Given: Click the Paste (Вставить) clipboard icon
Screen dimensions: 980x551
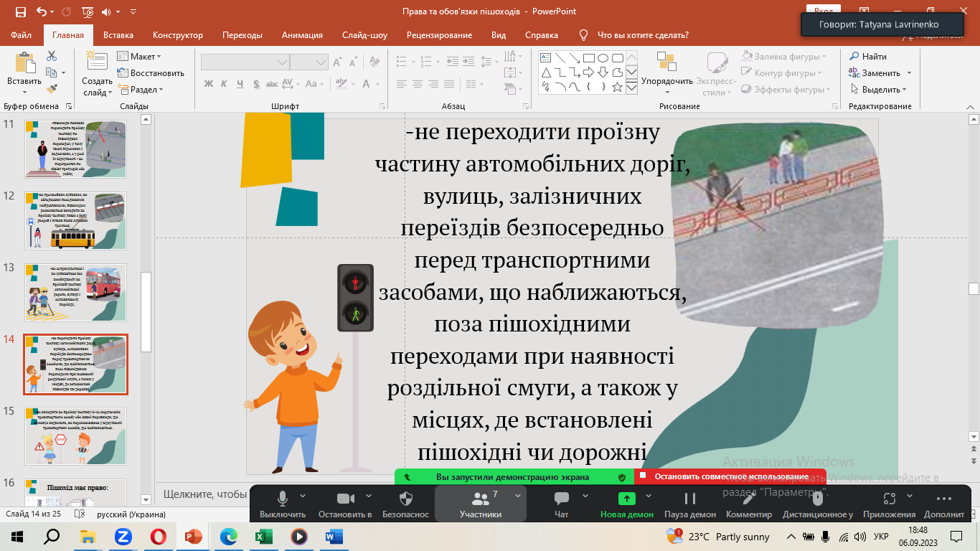Looking at the screenshot, I should pyautogui.click(x=24, y=63).
